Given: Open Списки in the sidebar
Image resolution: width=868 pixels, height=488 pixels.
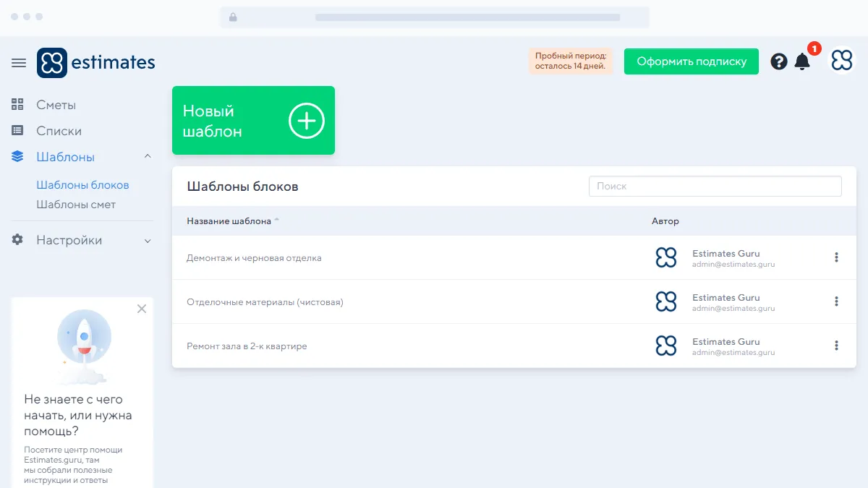Looking at the screenshot, I should (x=59, y=131).
